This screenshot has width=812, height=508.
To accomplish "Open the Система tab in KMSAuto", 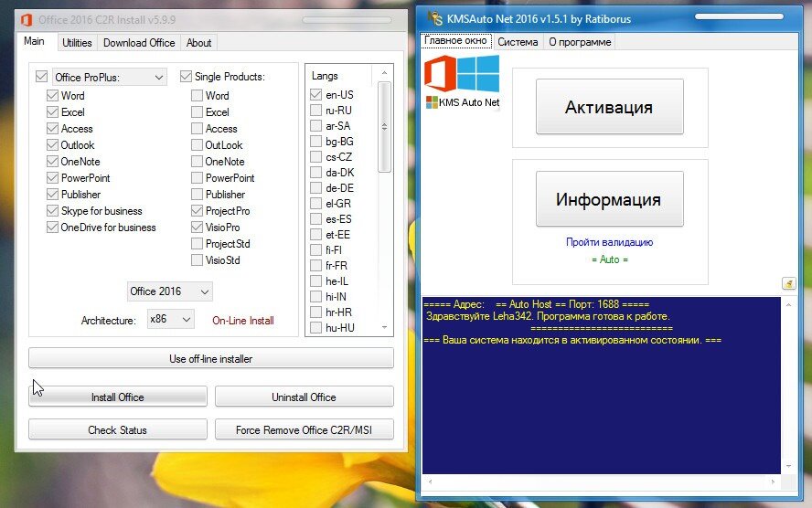I will tap(518, 42).
